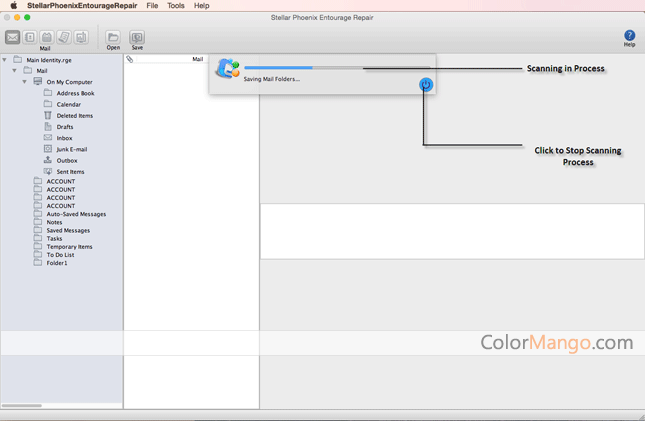
Task: Select Auto-Saved Messages folder
Action: click(76, 214)
